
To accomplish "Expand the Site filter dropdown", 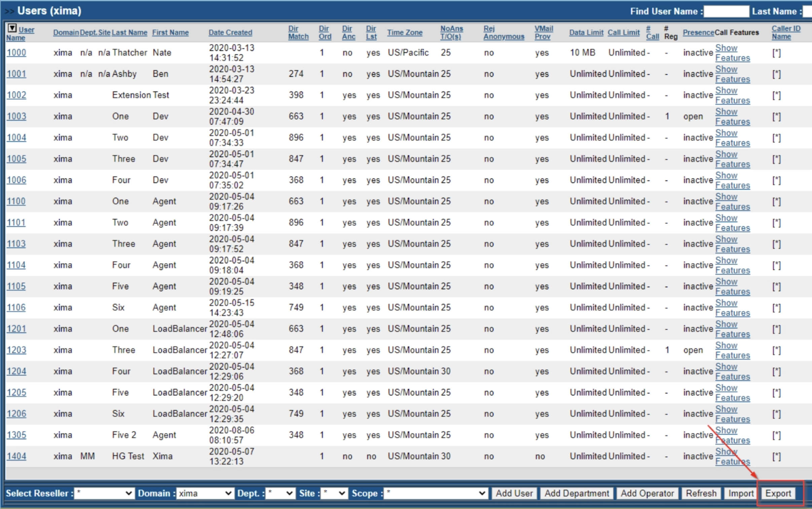I will tap(333, 493).
